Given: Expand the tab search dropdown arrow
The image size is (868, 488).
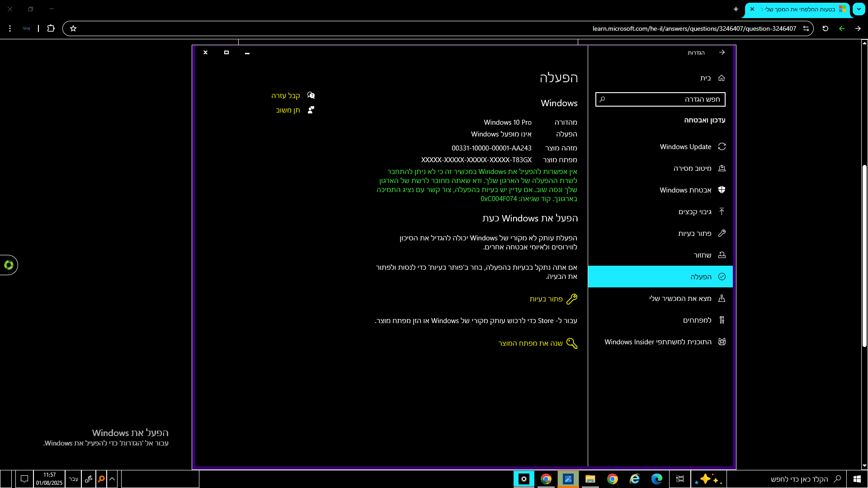Looking at the screenshot, I should coord(859,9).
